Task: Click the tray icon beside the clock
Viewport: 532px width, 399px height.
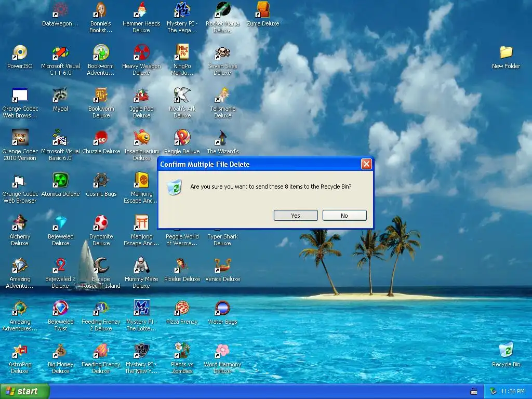Action: (x=494, y=392)
